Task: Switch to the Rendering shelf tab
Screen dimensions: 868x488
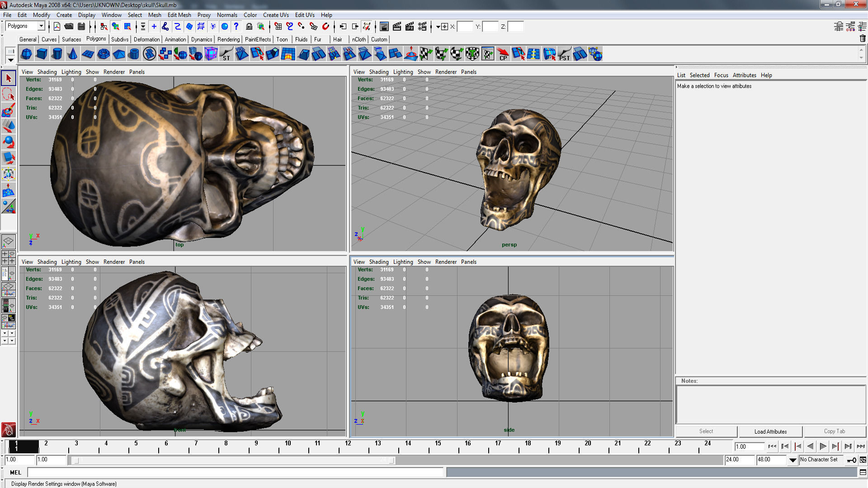Action: click(x=228, y=39)
